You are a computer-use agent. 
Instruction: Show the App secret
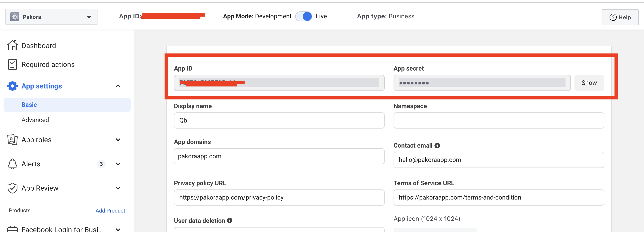click(589, 83)
